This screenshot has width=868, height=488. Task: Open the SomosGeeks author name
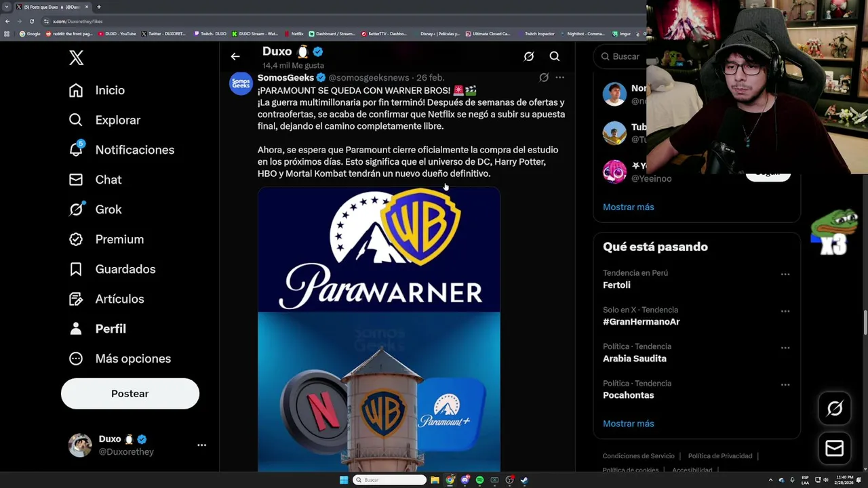point(285,78)
